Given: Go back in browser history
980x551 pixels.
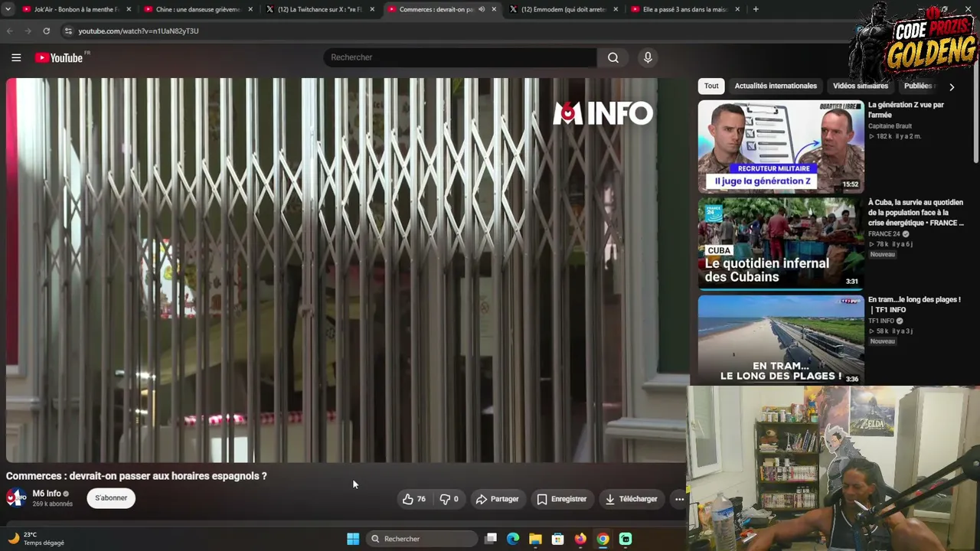Looking at the screenshot, I should click(x=10, y=31).
